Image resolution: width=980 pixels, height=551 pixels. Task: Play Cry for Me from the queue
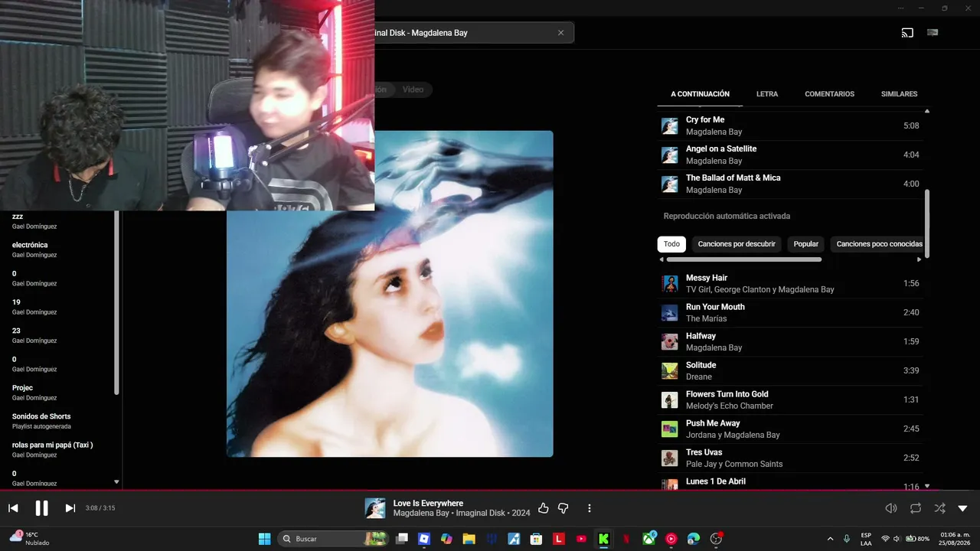coord(790,126)
